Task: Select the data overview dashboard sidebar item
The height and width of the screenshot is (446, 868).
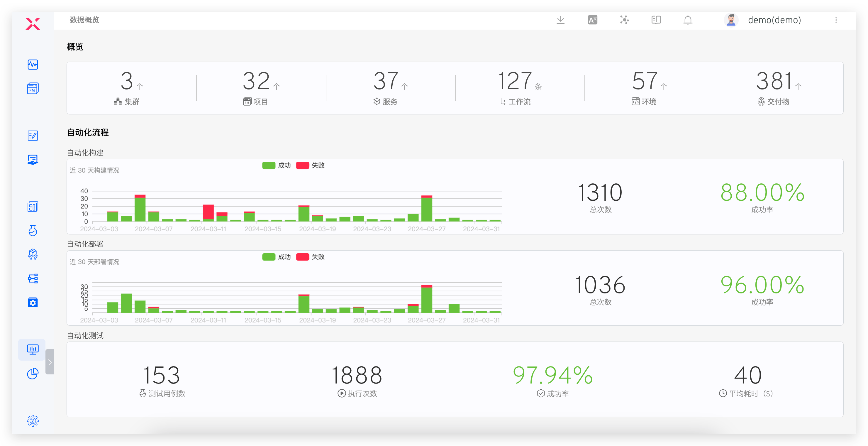Action: pos(33,349)
